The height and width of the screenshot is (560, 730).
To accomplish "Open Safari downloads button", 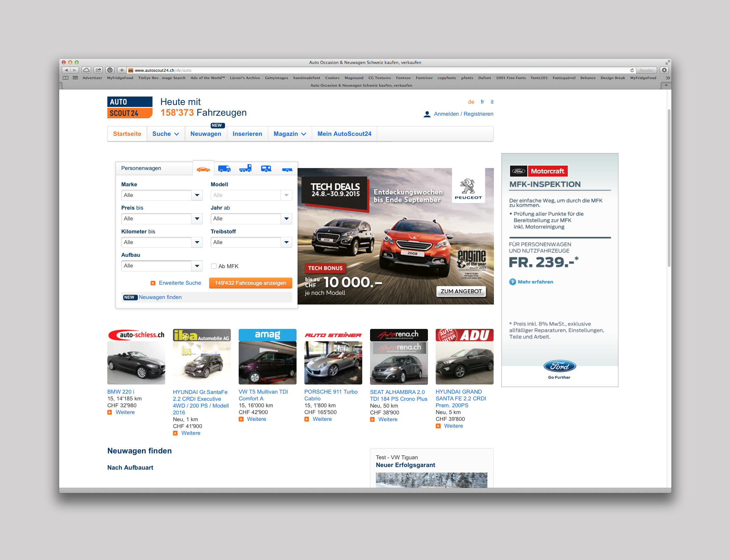I will click(664, 70).
